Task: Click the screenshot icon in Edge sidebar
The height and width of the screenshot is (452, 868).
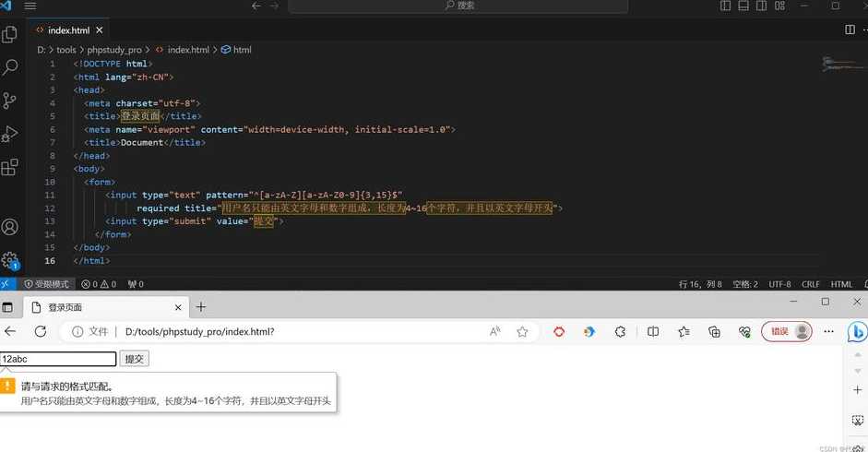Action: (x=858, y=420)
